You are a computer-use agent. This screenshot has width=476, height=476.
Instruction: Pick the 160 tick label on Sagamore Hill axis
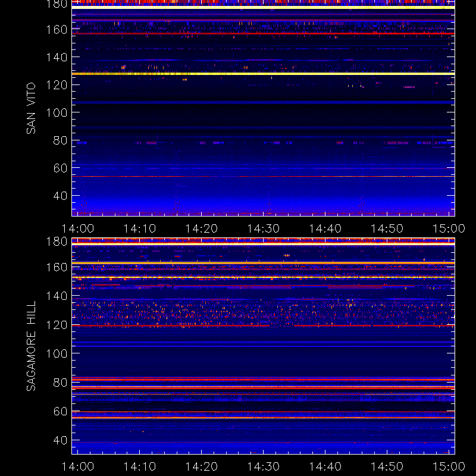pos(57,267)
